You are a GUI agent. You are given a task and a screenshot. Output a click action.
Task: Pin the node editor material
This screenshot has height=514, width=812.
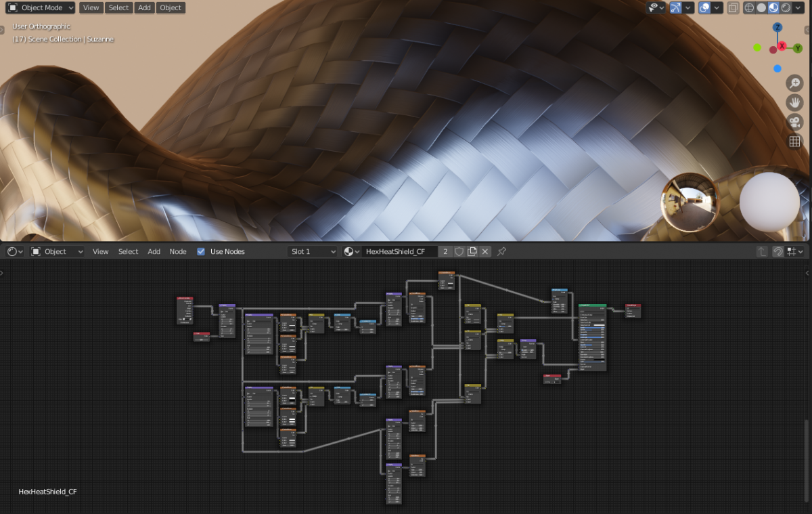coord(501,251)
